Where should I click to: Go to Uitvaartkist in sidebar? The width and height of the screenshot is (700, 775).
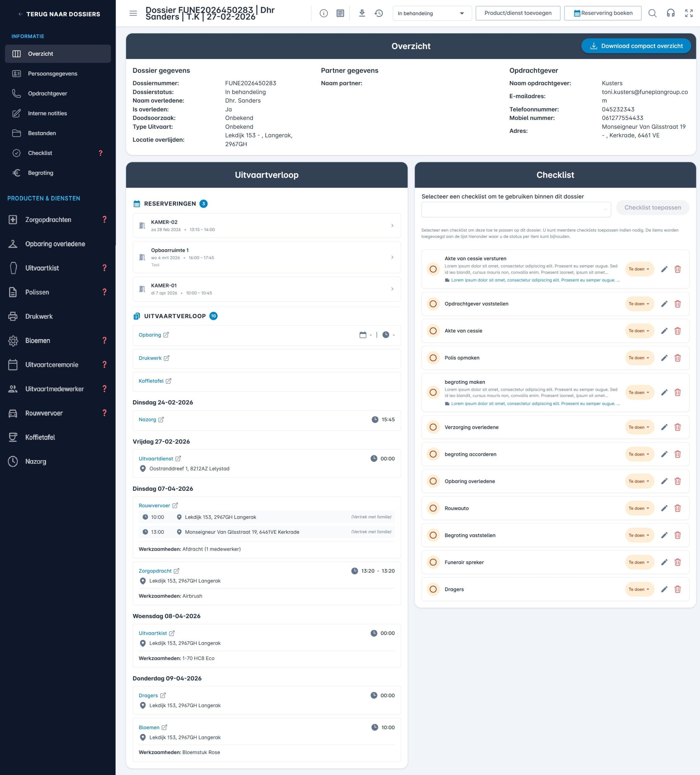pos(42,268)
